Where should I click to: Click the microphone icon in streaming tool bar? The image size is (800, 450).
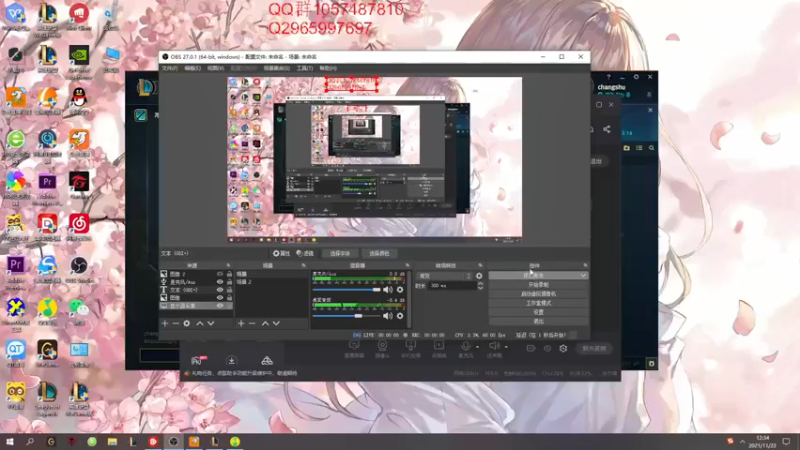(x=465, y=346)
